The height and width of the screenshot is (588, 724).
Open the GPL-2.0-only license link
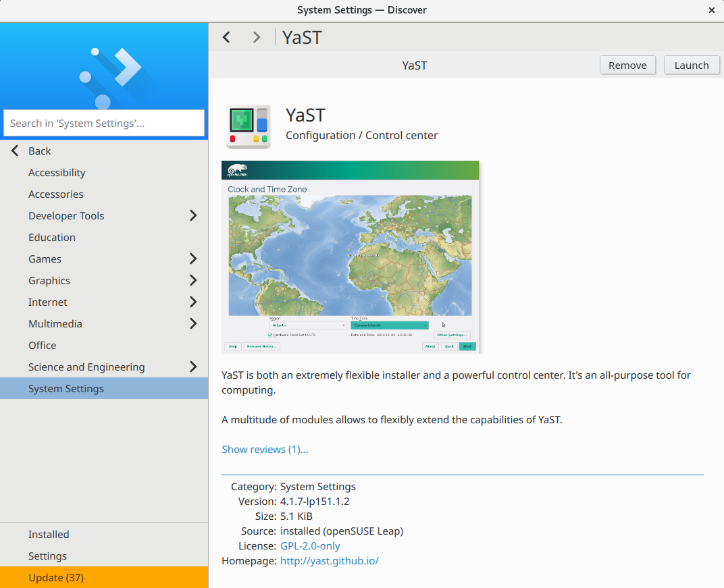coord(310,546)
